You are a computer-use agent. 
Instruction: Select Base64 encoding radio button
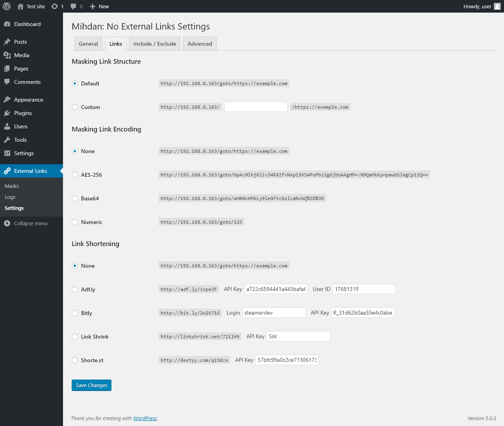click(x=75, y=198)
